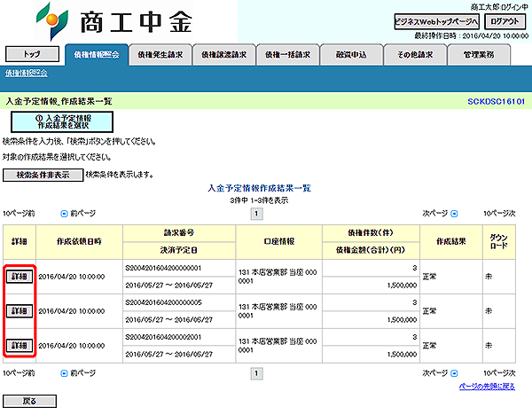Click page number 1 above table
The height and width of the screenshot is (415, 532).
point(256,214)
